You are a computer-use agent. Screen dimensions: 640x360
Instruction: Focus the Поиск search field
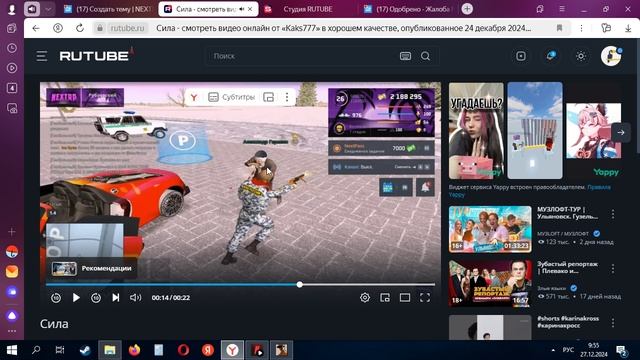(302, 56)
